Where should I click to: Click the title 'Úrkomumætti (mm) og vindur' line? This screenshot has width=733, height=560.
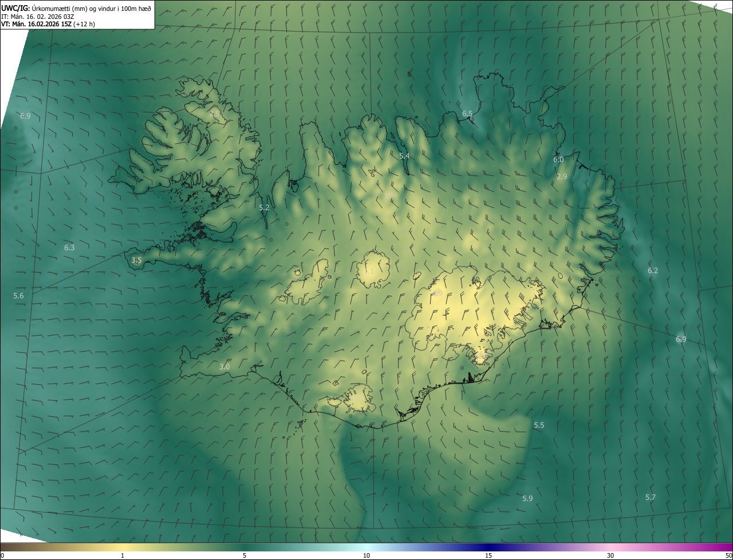(76, 8)
